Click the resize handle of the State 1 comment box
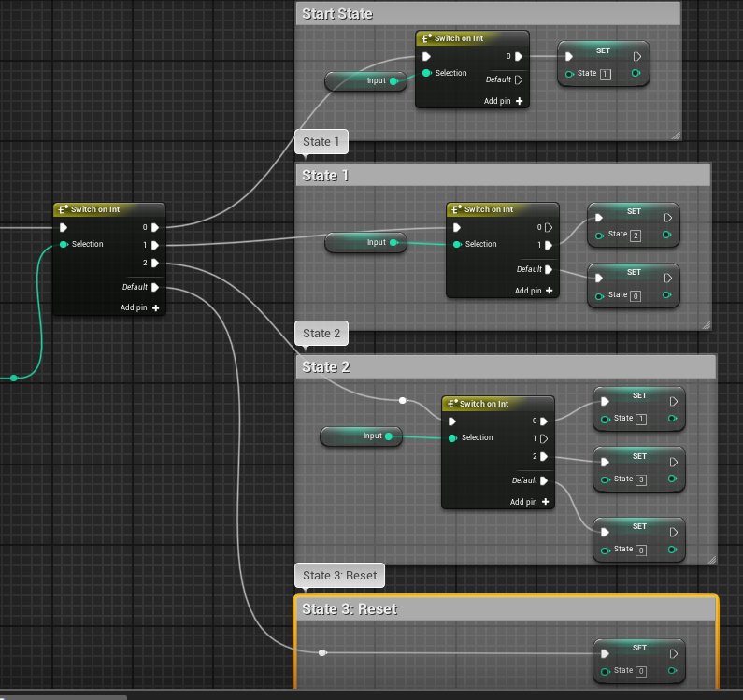 tap(705, 324)
